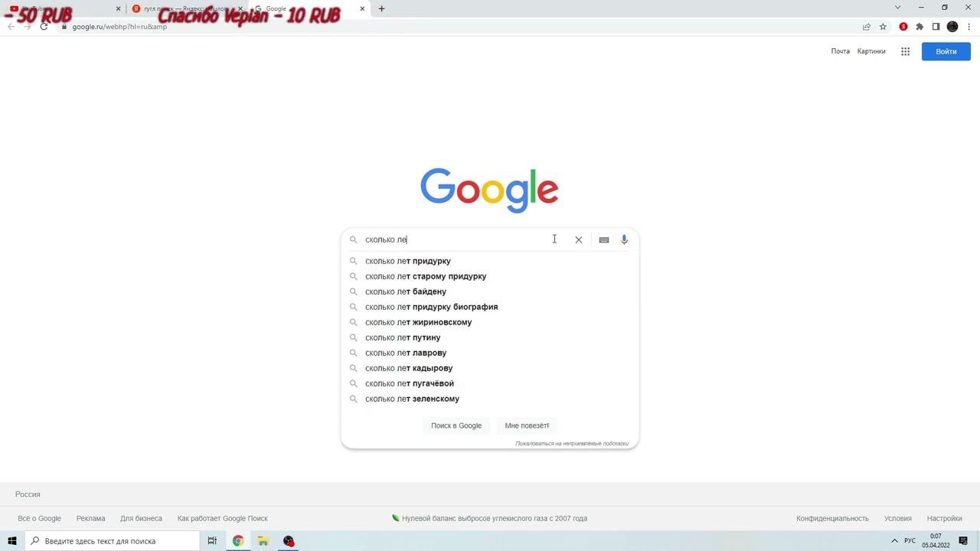Switch to the Yandex search tab
The image size is (980, 551).
coord(186,8)
